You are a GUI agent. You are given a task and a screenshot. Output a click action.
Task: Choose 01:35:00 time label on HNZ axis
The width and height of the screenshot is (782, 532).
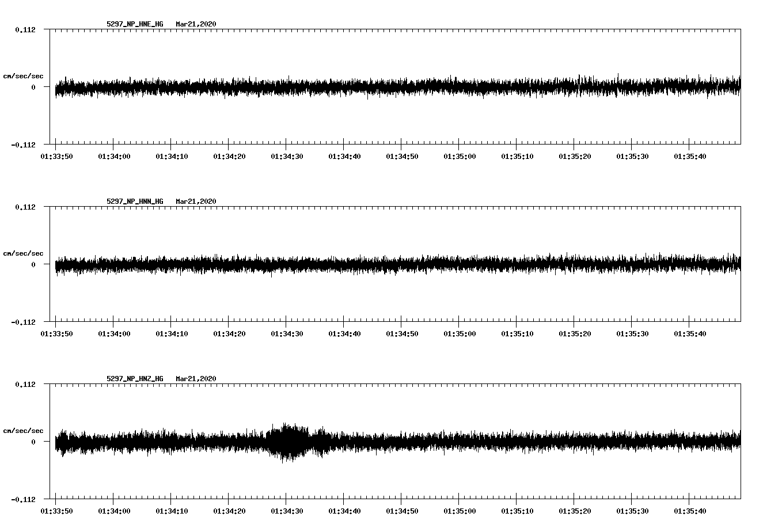460,511
